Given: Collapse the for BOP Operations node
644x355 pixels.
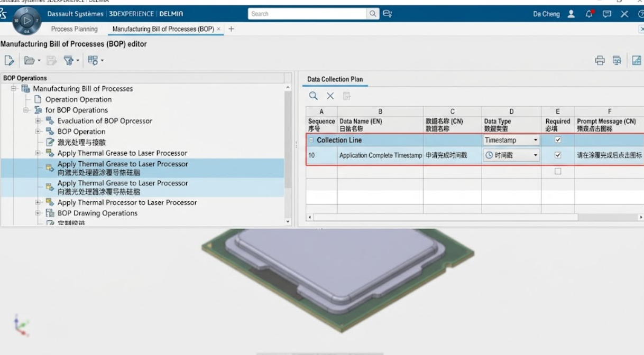Looking at the screenshot, I should [26, 110].
